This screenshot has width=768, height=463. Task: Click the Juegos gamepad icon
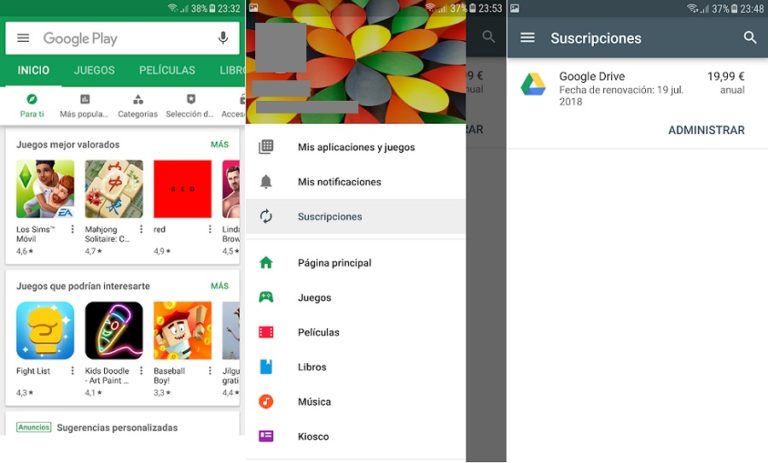266,297
